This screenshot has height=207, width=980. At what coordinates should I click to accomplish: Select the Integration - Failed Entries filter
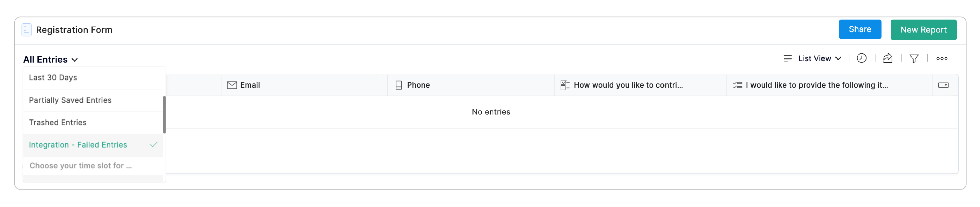tap(78, 145)
